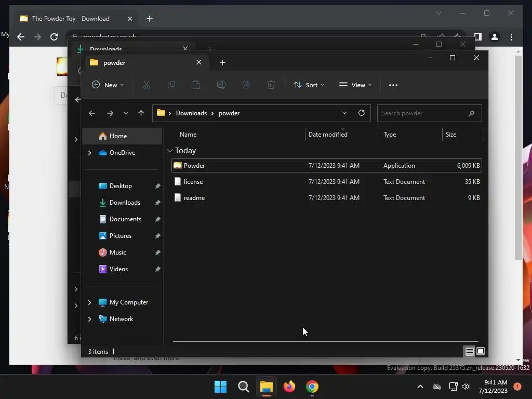532x399 pixels.
Task: Collapse the Today group
Action: 170,150
